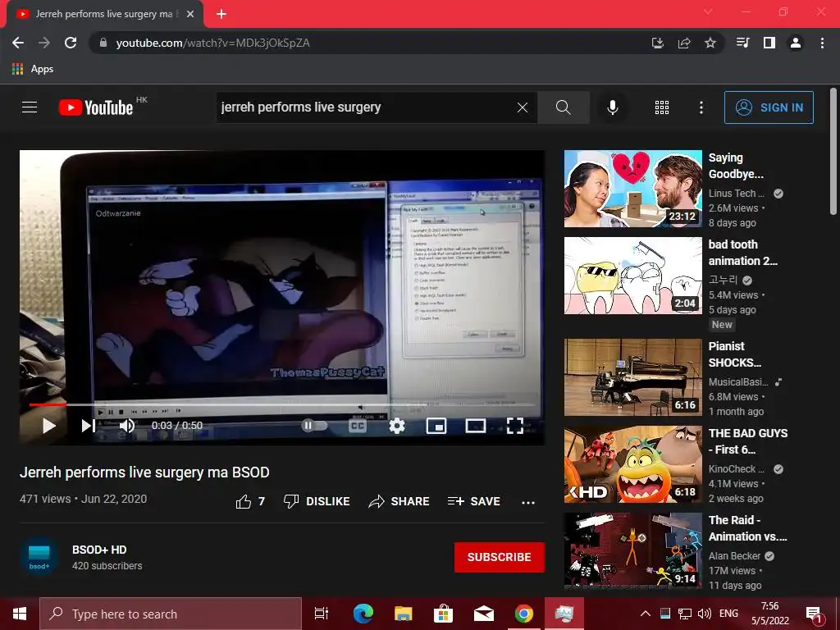Open system tray volume control
Screen dimensions: 840x630
click(x=705, y=614)
